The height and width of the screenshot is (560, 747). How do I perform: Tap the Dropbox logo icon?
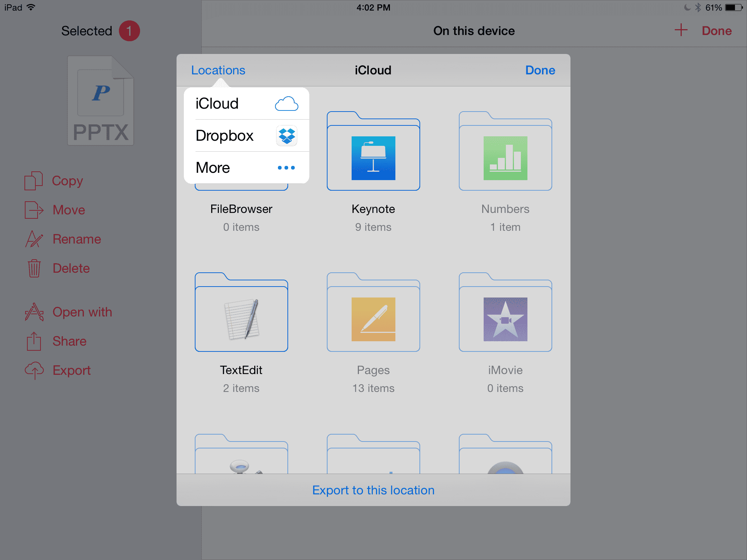(x=287, y=136)
